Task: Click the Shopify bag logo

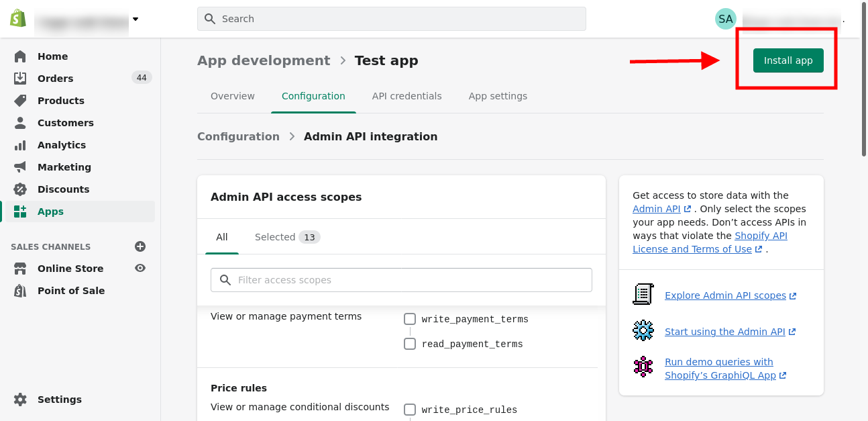Action: [18, 19]
